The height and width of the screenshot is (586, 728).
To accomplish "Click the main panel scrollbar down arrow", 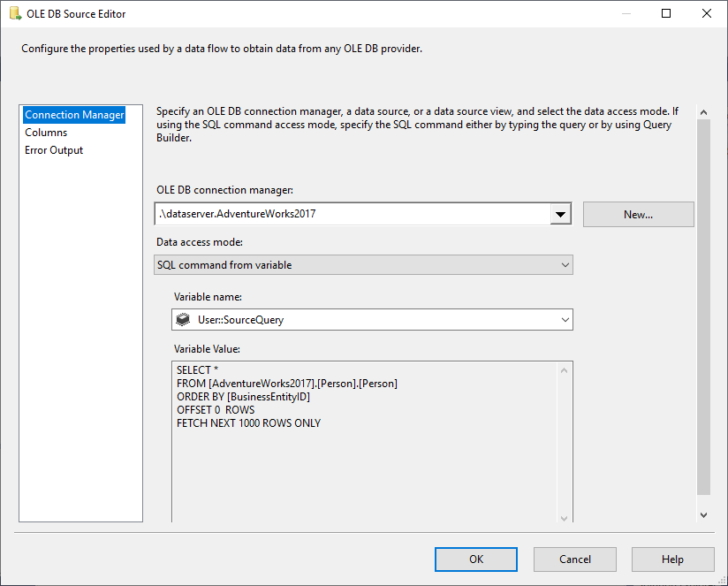I will (703, 514).
